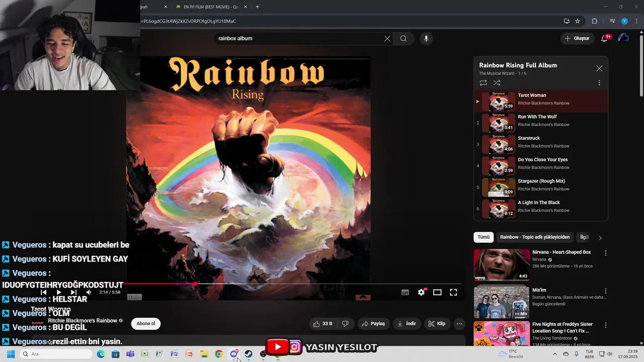Image resolution: width=644 pixels, height=362 pixels.
Task: Select the İlgili filter chip
Action: coord(584,237)
